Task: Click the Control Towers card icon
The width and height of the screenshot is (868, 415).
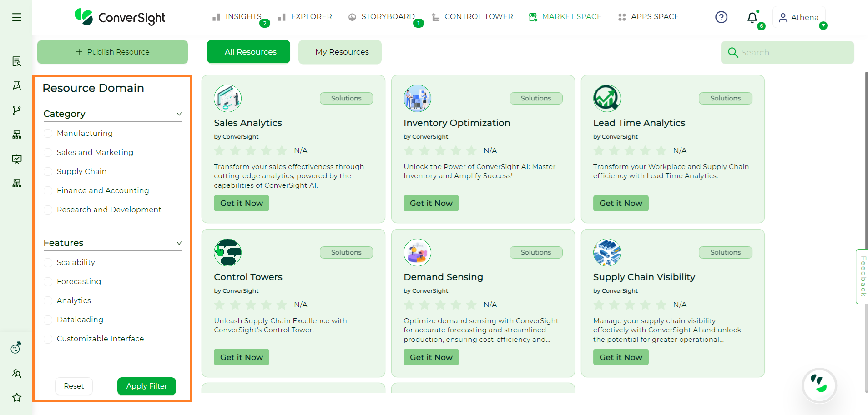Action: click(227, 252)
